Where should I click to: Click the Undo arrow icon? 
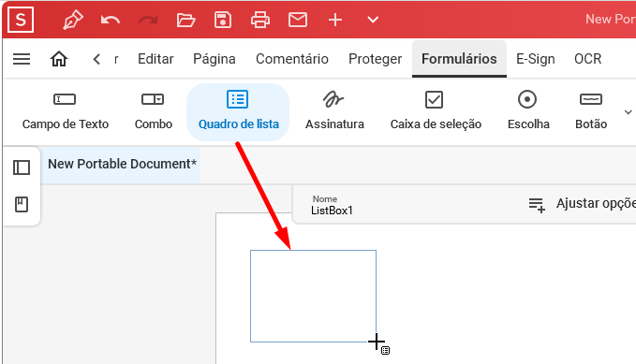pyautogui.click(x=111, y=20)
